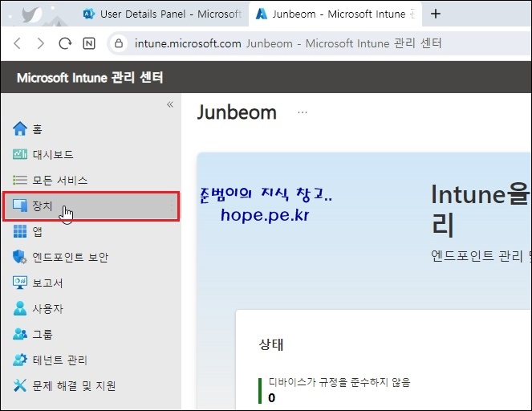Collapse the sidebar with double chevron

point(170,104)
